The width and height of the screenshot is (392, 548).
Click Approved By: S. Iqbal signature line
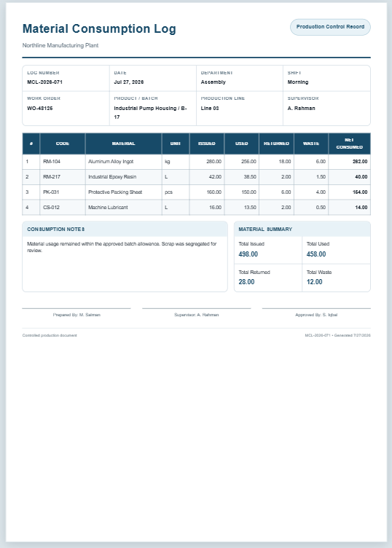click(x=316, y=315)
